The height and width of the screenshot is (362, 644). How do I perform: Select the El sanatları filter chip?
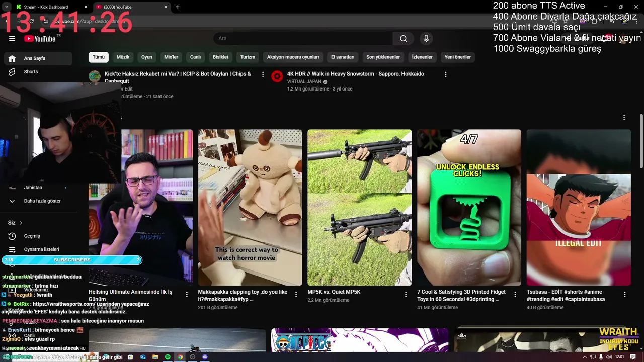click(x=343, y=57)
